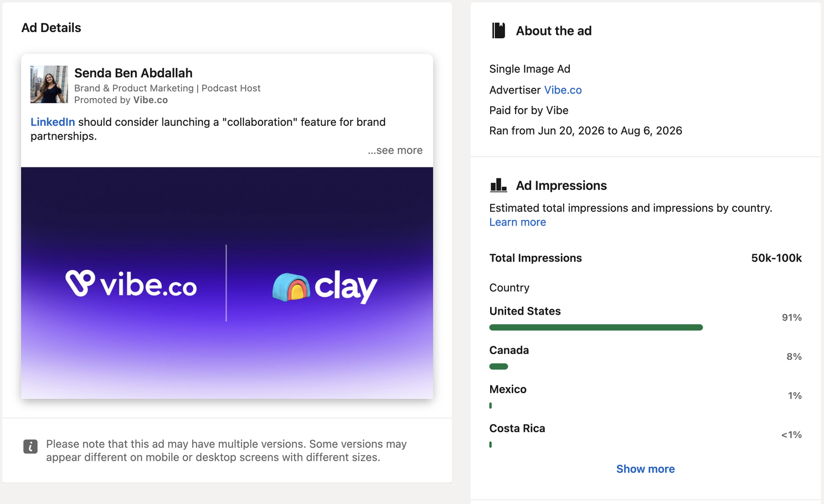This screenshot has height=504, width=824.
Task: Click the Costa Rica country label
Action: [x=517, y=428]
